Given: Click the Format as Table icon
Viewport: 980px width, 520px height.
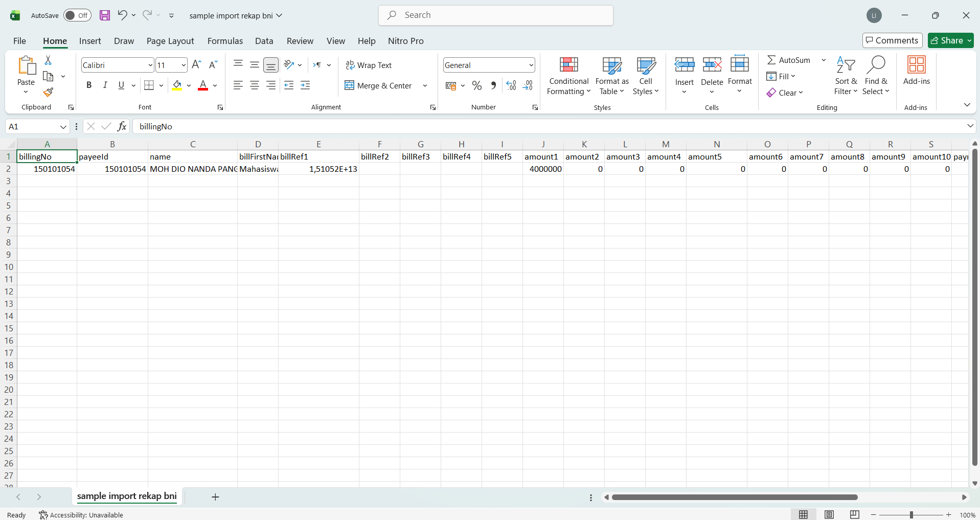Looking at the screenshot, I should [612, 76].
